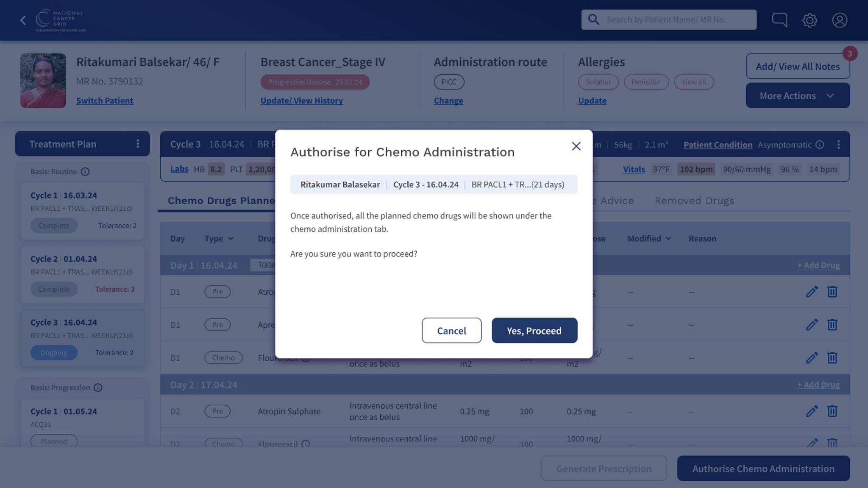
Task: Switch to the Removed Drugs tab
Action: tap(694, 201)
